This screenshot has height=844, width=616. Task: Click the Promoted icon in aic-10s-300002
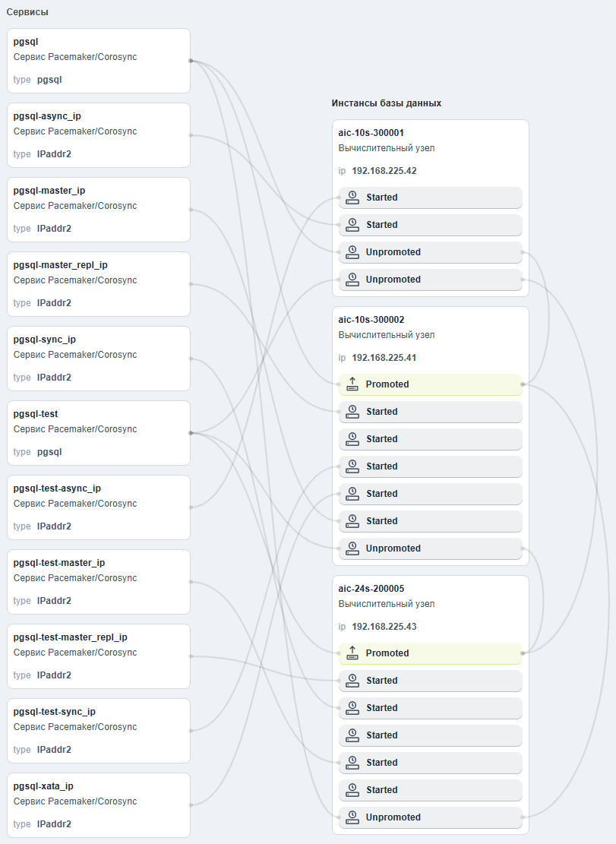tap(352, 384)
